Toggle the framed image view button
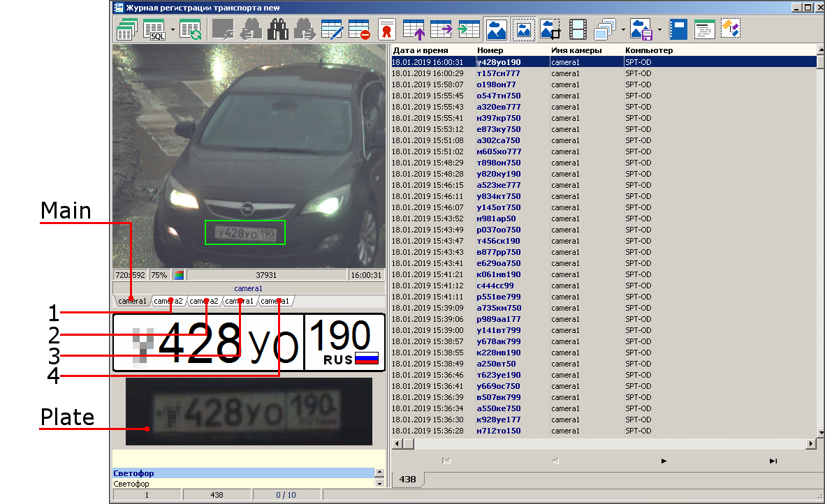This screenshot has height=504, width=825. pos(523,29)
